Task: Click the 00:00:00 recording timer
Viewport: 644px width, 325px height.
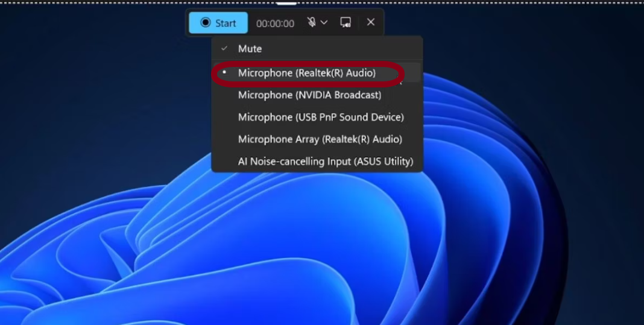Action: click(x=275, y=24)
